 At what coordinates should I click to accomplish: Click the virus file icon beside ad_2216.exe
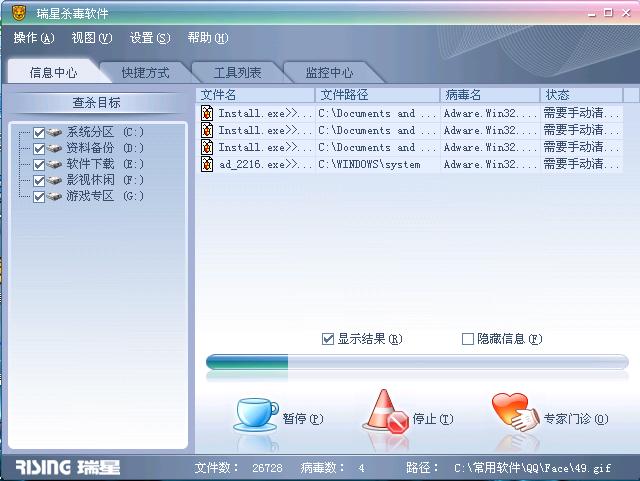tap(207, 164)
